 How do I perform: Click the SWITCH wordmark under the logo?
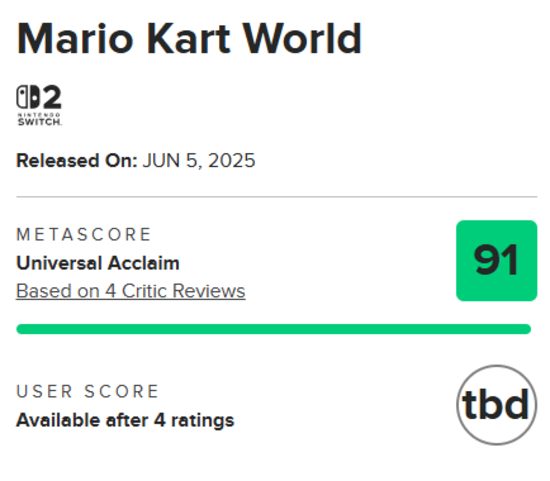[39, 122]
